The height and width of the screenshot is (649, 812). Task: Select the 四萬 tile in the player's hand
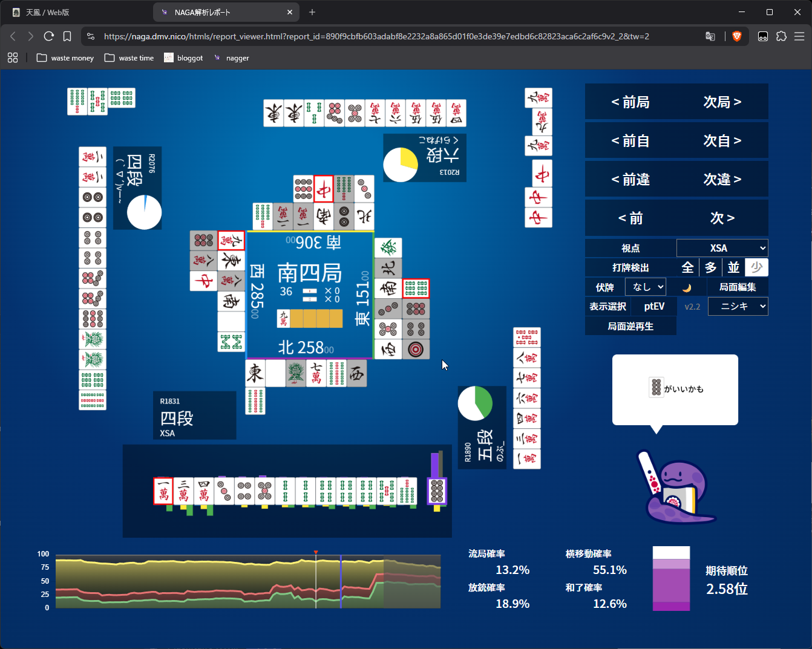[x=204, y=491]
